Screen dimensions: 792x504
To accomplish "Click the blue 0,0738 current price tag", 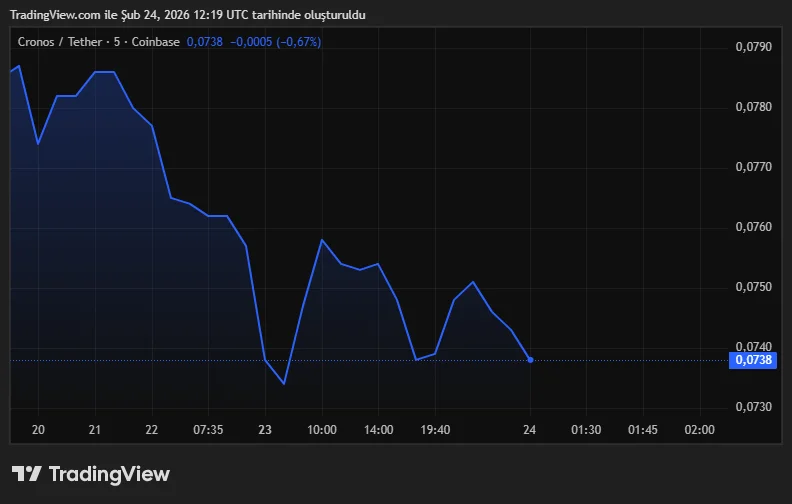I will point(754,360).
